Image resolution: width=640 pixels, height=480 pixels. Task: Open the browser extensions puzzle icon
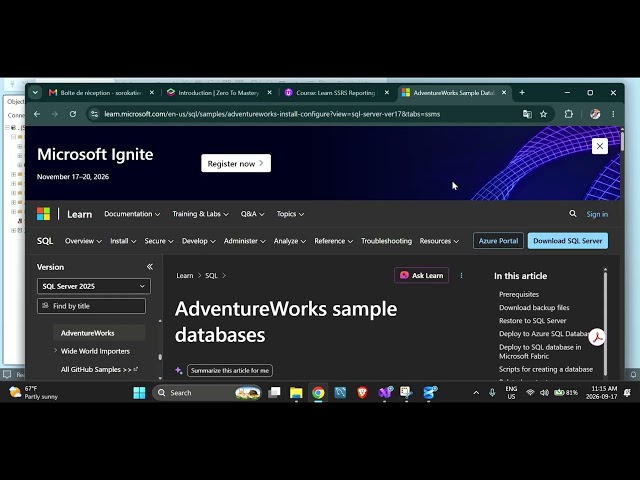pos(569,114)
